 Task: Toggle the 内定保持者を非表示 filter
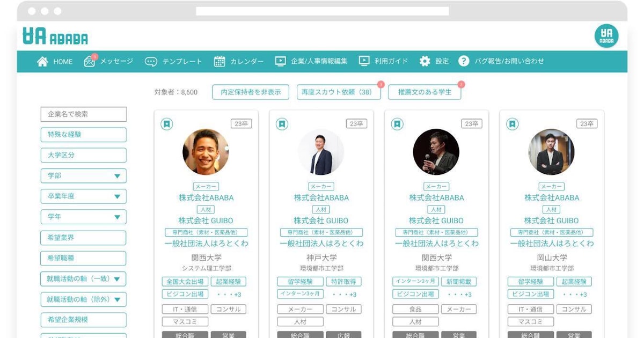(x=251, y=92)
